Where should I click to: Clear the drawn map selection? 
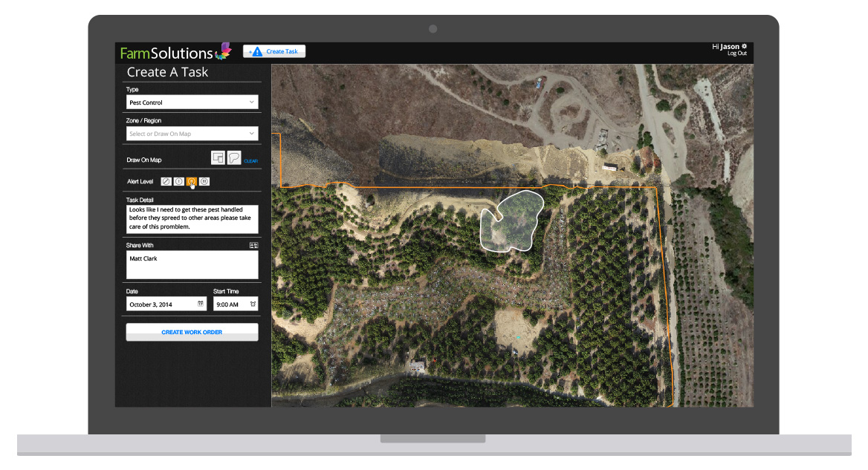click(250, 161)
